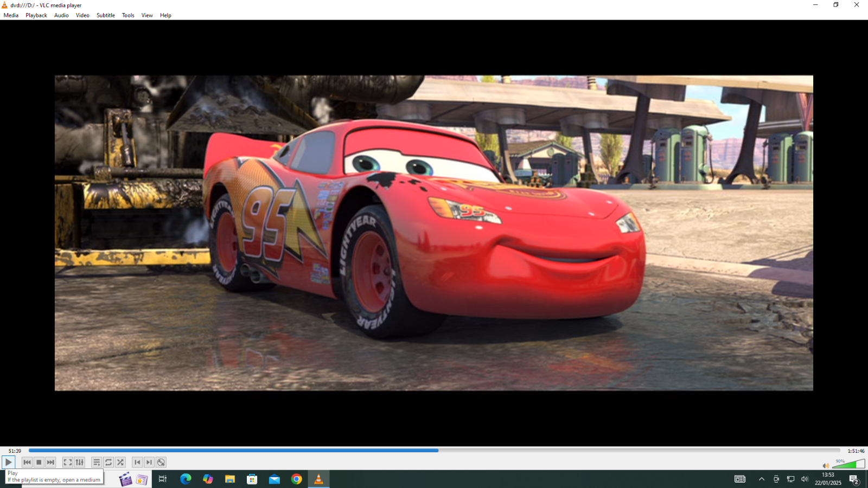Open the Help menu

click(165, 15)
